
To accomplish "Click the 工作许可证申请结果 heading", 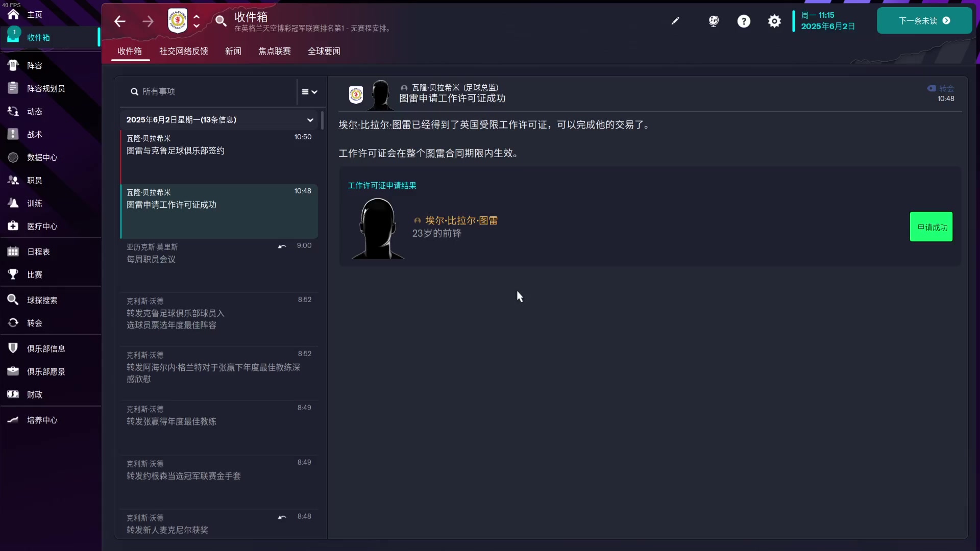I will pos(382,186).
